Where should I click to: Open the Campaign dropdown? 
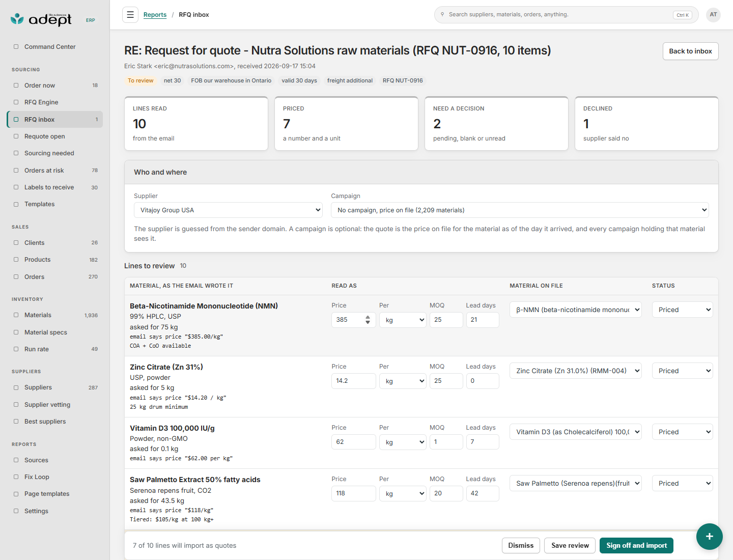pos(520,210)
